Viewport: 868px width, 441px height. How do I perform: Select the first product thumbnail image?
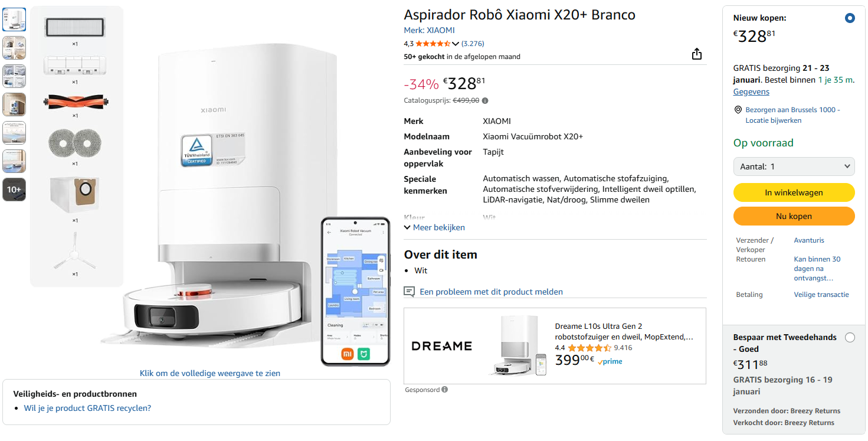[14, 19]
